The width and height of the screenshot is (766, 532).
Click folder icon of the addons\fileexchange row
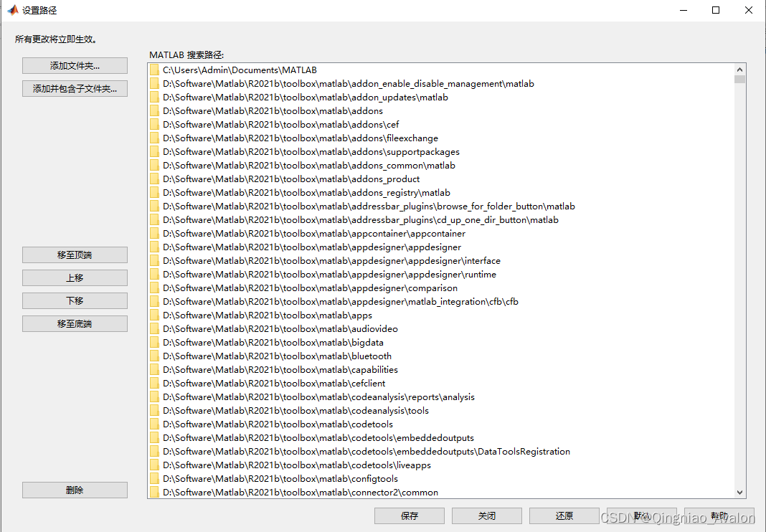click(x=154, y=138)
